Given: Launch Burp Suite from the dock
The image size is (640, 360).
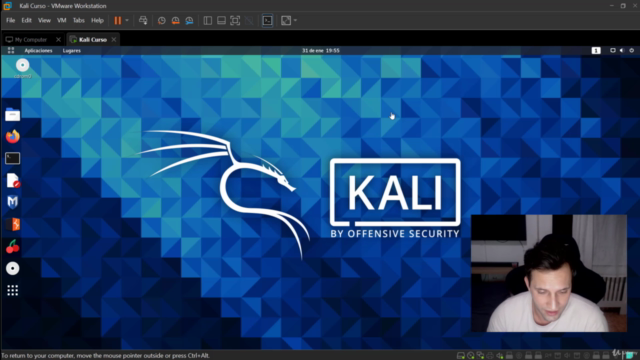Looking at the screenshot, I should pos(13,224).
